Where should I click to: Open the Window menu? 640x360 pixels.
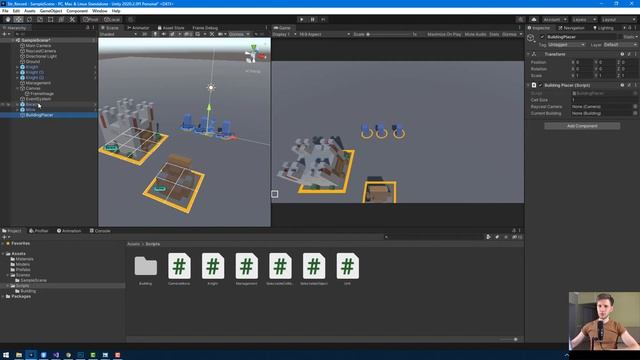click(x=100, y=11)
